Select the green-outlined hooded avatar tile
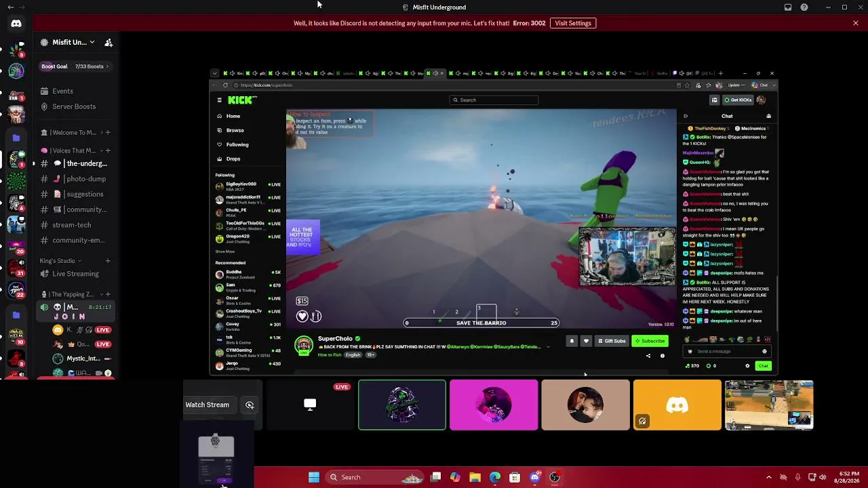The height and width of the screenshot is (488, 868). click(402, 405)
